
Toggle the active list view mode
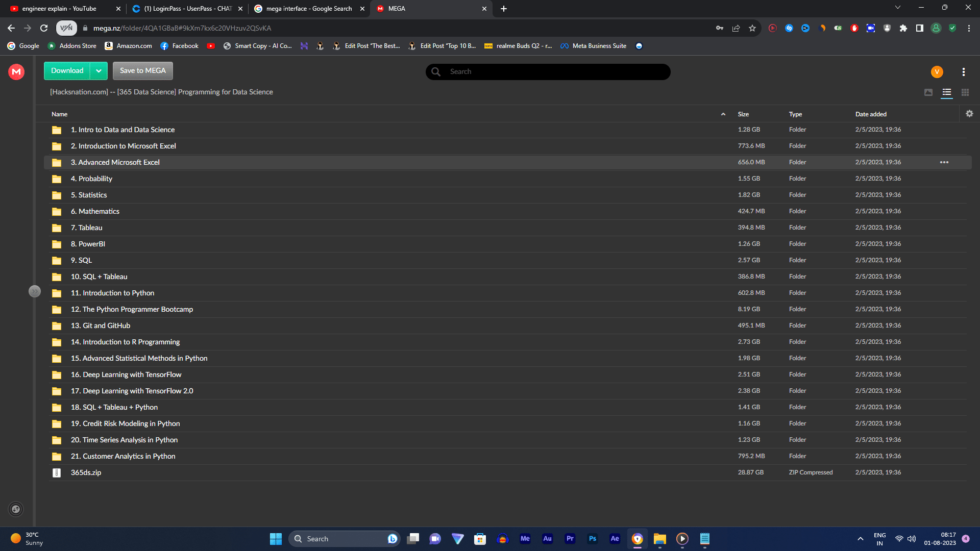pos(947,92)
